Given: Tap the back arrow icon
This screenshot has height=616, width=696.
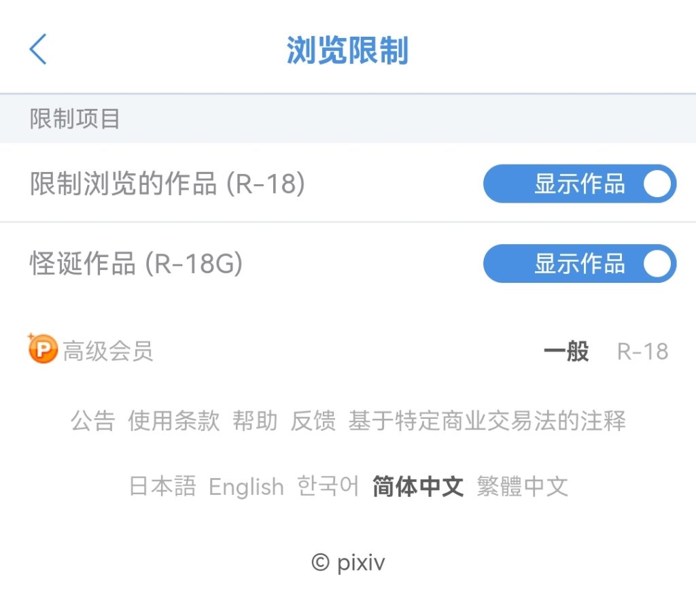Looking at the screenshot, I should pyautogui.click(x=38, y=50).
